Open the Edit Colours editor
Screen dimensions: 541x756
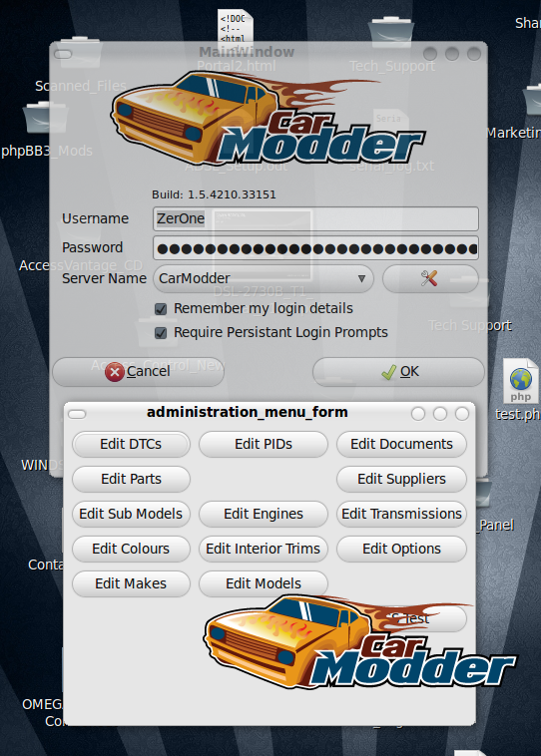click(x=131, y=549)
